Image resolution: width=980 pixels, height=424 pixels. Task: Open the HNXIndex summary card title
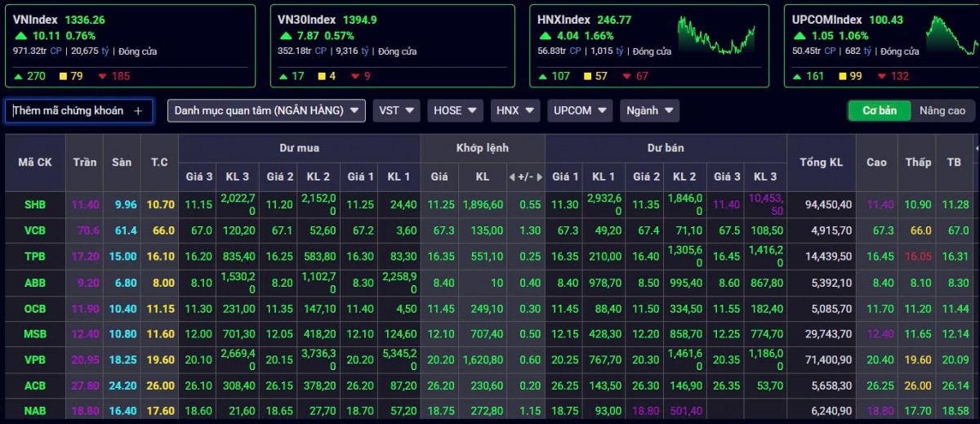[563, 20]
